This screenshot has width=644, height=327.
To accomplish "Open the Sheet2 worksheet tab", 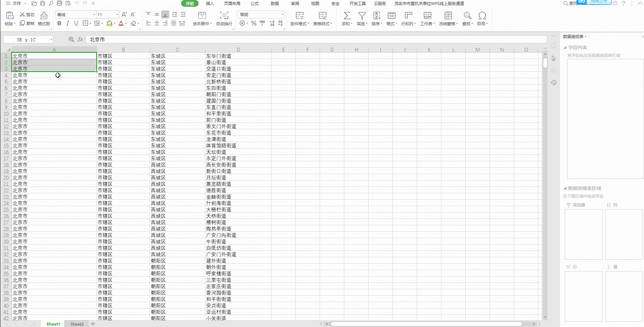I will (77, 324).
